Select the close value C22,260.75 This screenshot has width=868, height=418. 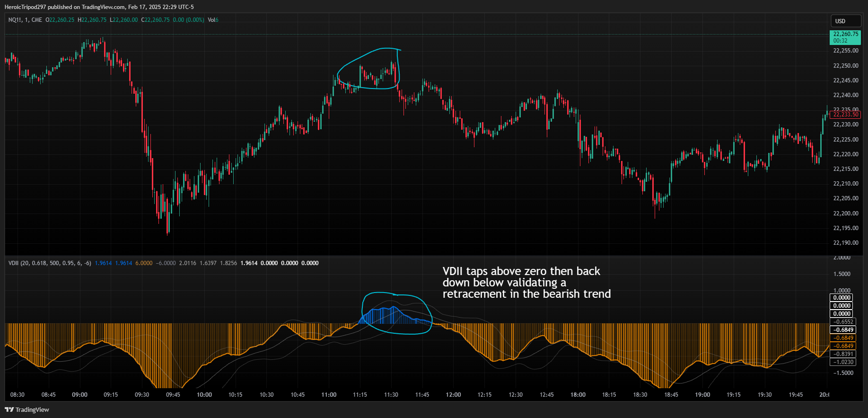pyautogui.click(x=155, y=20)
